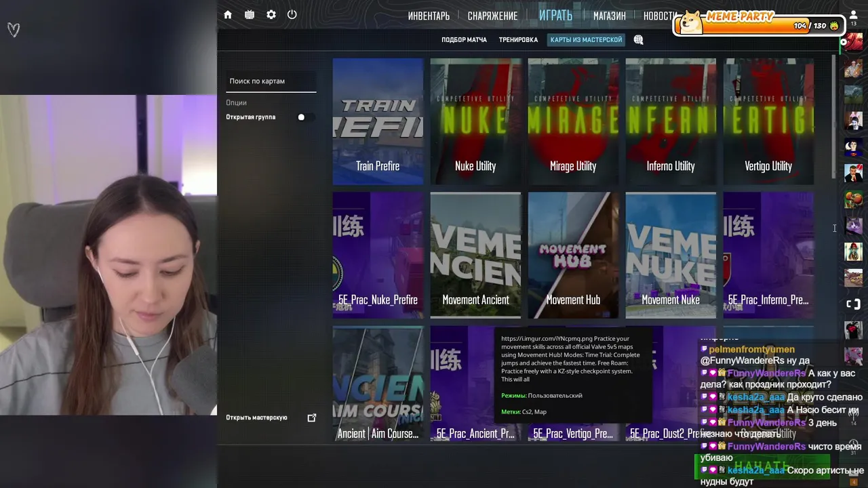Click Открыть мастерскую link
The image size is (868, 488).
(x=256, y=418)
